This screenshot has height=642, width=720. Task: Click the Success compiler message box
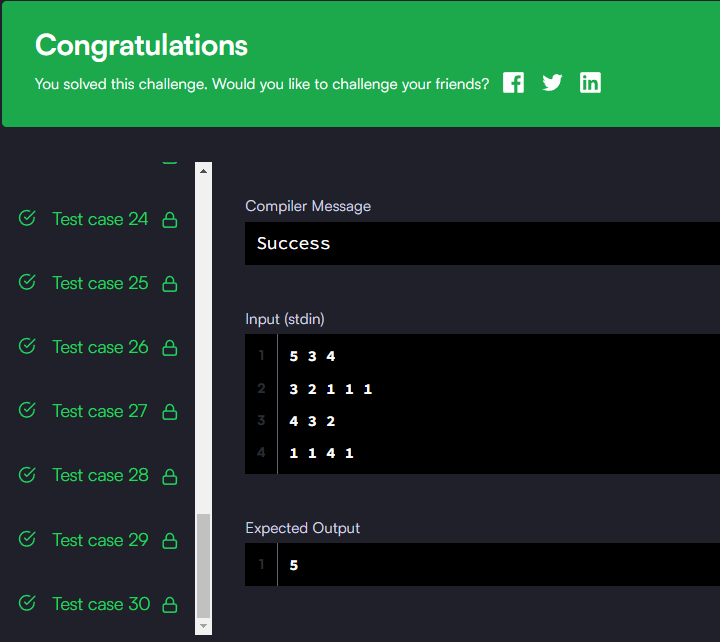(482, 243)
